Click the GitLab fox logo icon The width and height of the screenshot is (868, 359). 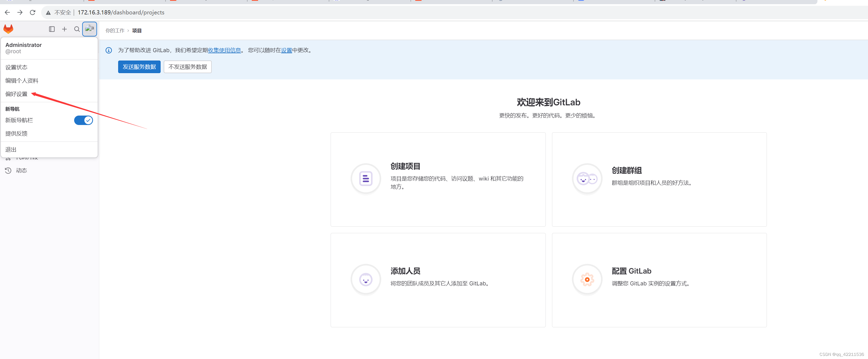pos(8,29)
